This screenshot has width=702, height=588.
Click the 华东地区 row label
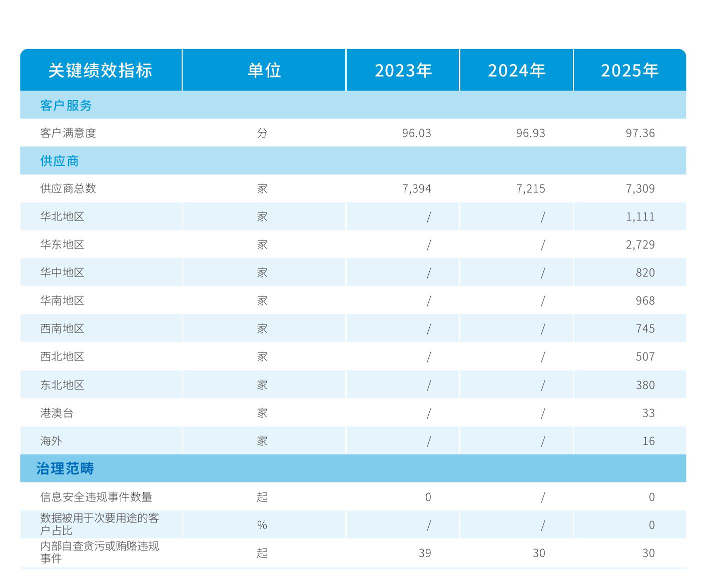63,244
